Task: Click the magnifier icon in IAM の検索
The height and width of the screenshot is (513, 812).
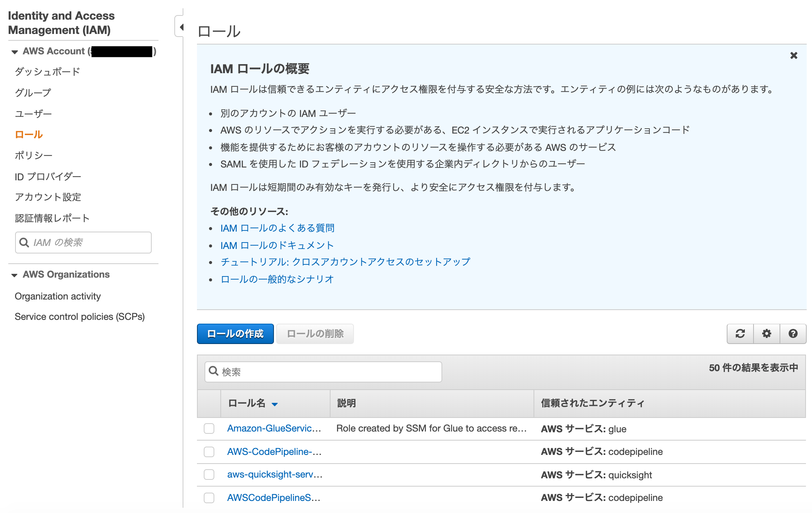Action: pyautogui.click(x=24, y=243)
